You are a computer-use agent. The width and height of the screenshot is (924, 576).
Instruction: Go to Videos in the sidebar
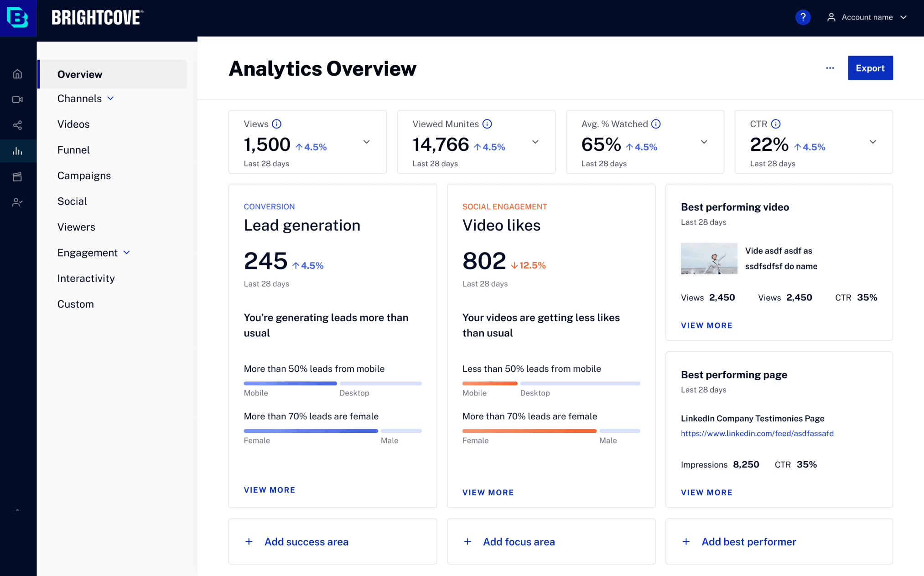pos(73,124)
